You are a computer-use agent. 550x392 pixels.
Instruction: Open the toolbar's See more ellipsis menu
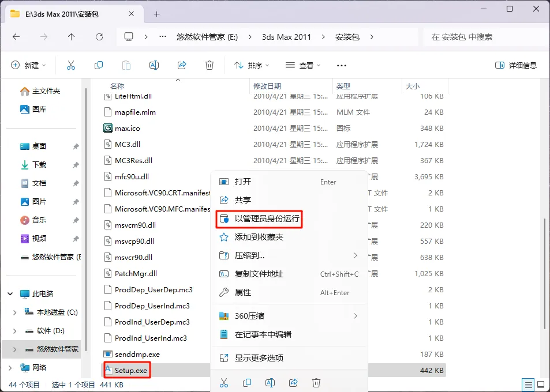(341, 66)
